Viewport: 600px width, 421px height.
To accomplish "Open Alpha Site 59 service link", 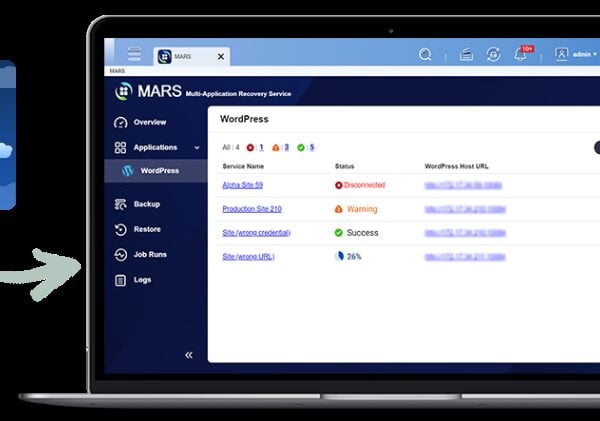I will pyautogui.click(x=243, y=185).
